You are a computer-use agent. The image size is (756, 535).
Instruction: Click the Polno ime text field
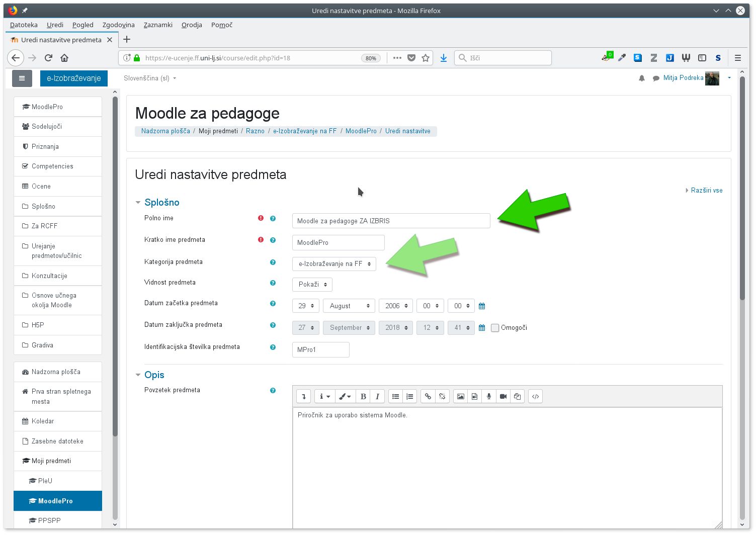(391, 221)
